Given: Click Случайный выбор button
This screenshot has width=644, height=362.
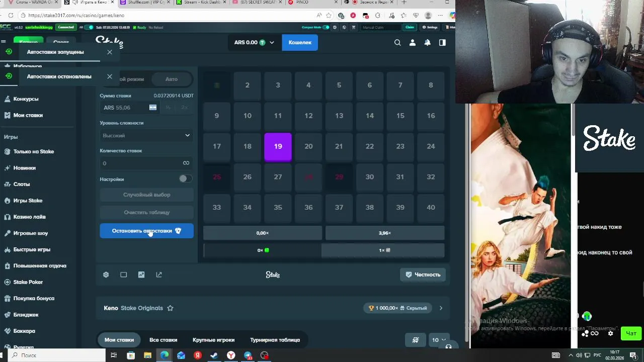Looking at the screenshot, I should point(146,195).
